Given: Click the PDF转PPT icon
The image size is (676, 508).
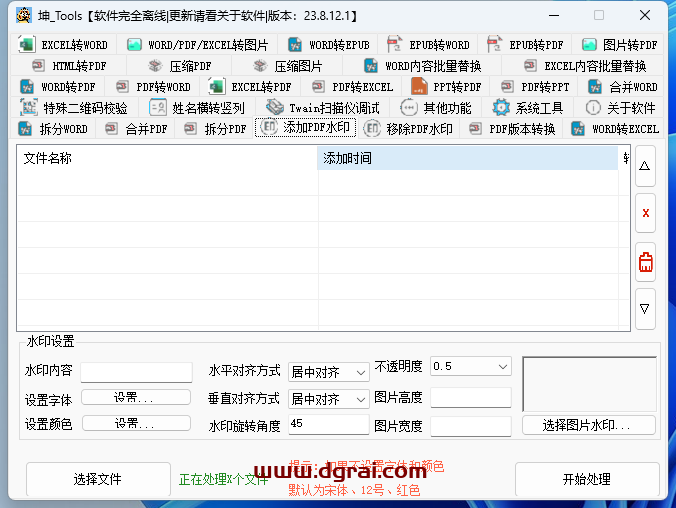Looking at the screenshot, I should [x=507, y=87].
